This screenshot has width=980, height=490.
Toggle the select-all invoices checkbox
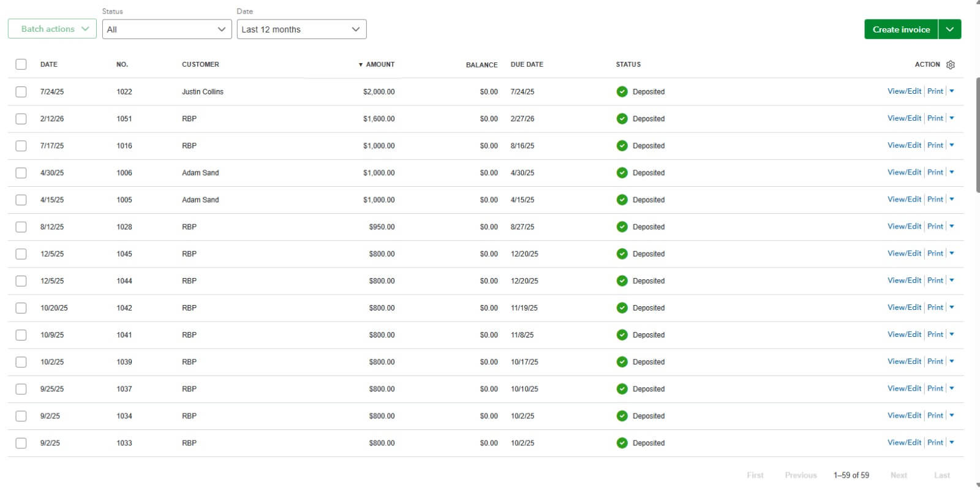[21, 64]
